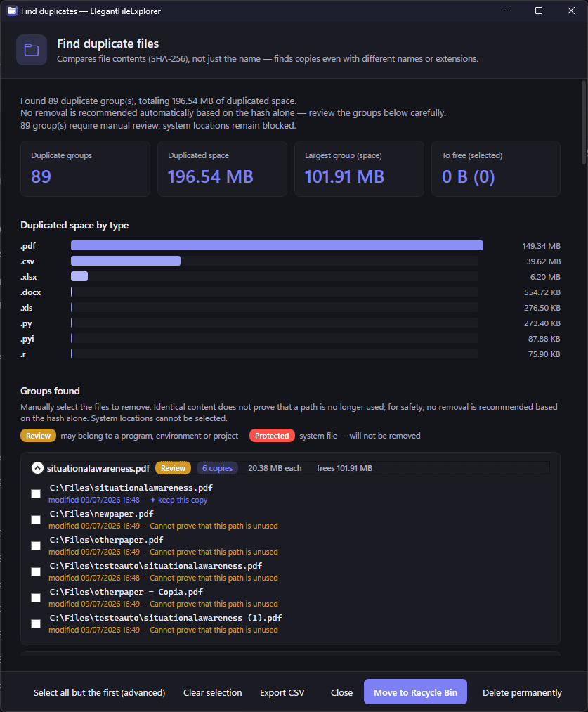Click the ElegantFileExplorer title bar app icon
Screen dimensions: 588x712
(x=12, y=11)
